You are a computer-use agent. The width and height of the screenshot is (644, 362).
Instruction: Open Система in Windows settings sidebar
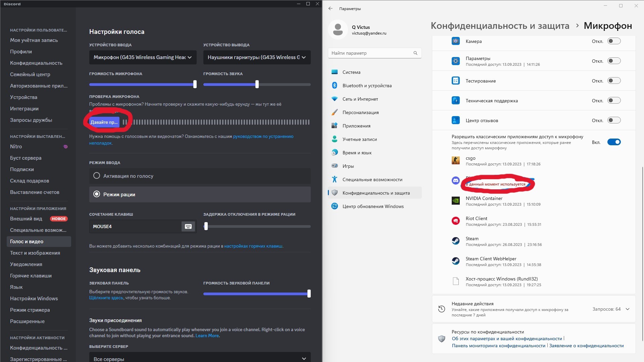(375, 72)
